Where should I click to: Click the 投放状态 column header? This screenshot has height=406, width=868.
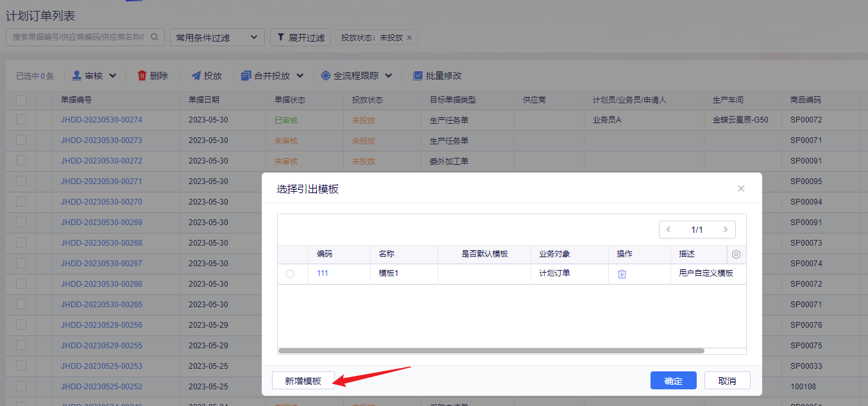(368, 100)
